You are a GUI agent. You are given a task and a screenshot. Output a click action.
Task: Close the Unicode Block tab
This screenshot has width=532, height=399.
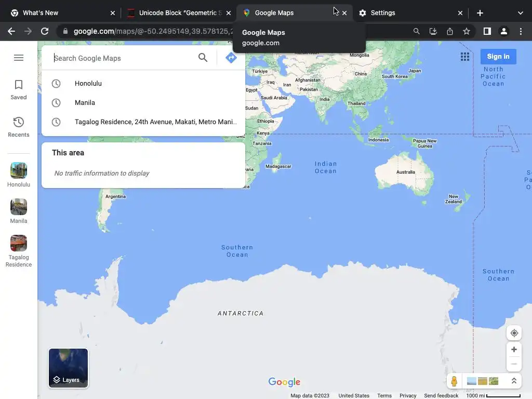[229, 13]
